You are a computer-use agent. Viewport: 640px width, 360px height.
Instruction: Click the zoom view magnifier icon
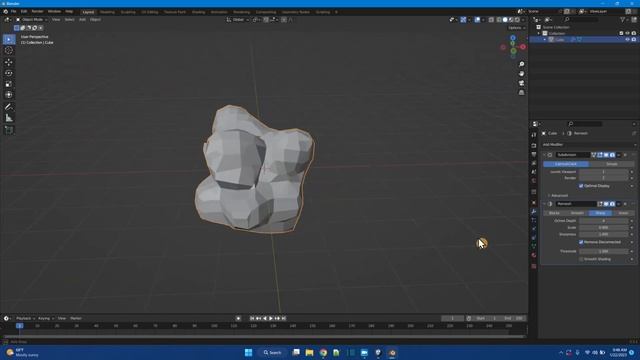521,64
